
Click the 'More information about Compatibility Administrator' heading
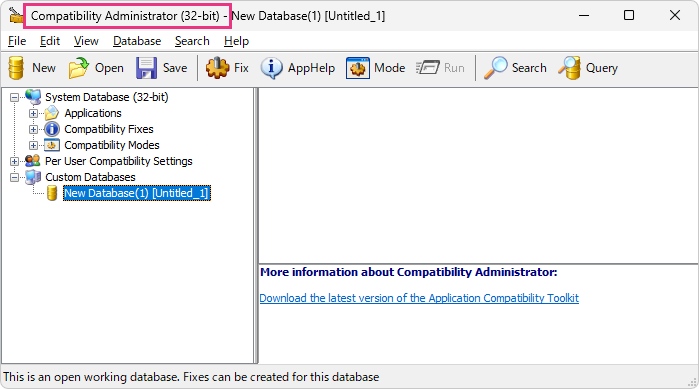(x=409, y=272)
